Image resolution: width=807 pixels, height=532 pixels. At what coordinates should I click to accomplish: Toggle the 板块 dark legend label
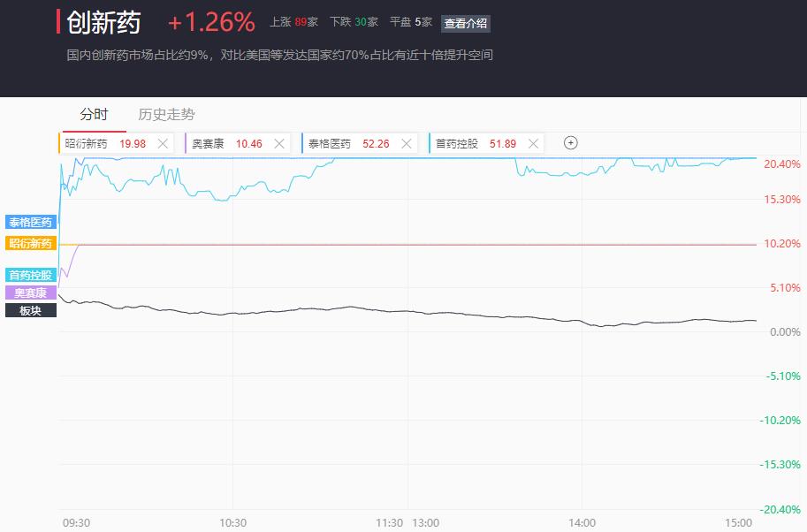pos(31,310)
